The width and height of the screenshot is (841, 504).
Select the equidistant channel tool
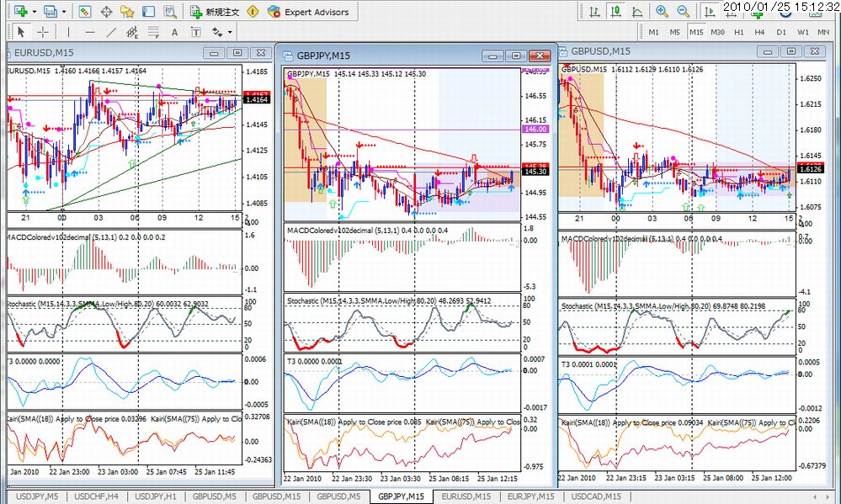point(132,32)
